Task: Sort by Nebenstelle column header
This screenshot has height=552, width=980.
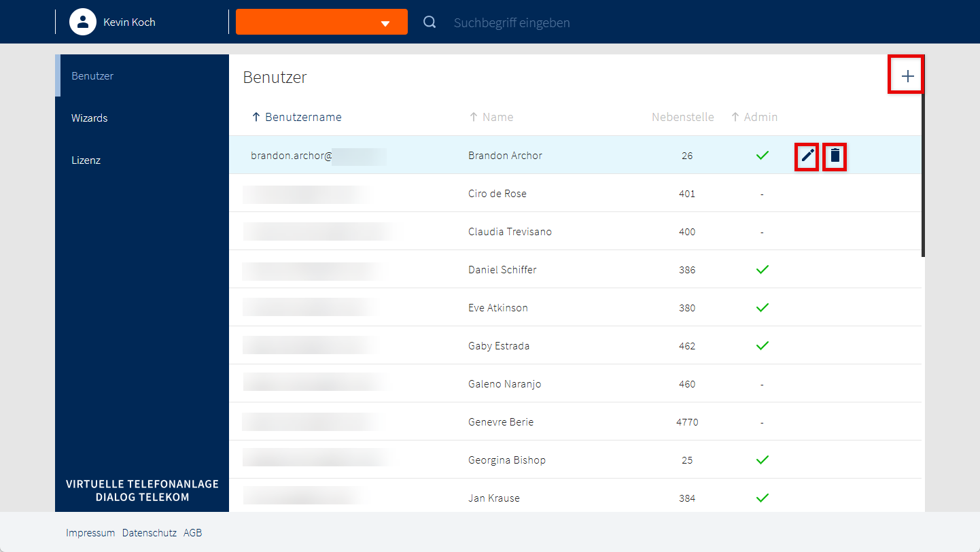Action: coord(682,117)
